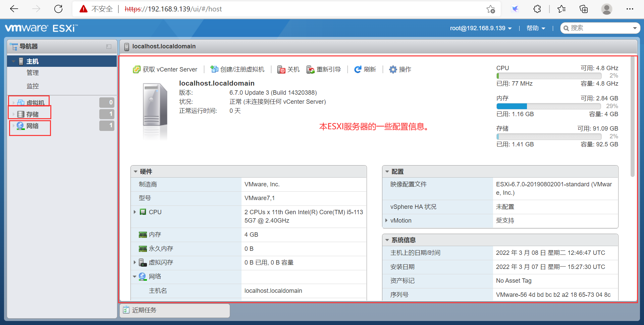Open the 近期任务 recent tasks panel

click(x=175, y=310)
